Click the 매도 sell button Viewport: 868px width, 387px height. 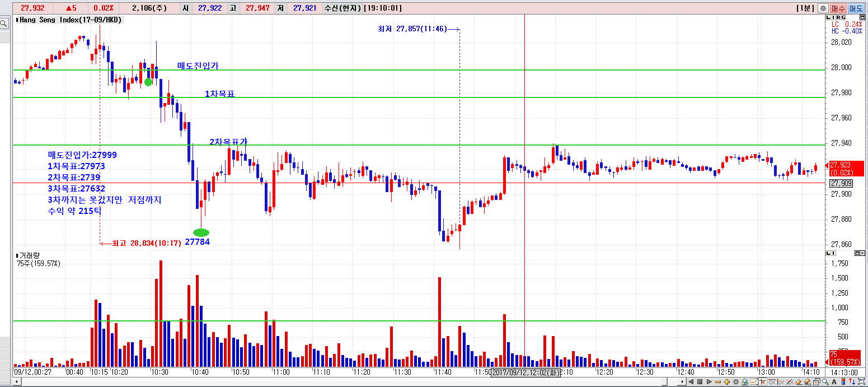856,8
